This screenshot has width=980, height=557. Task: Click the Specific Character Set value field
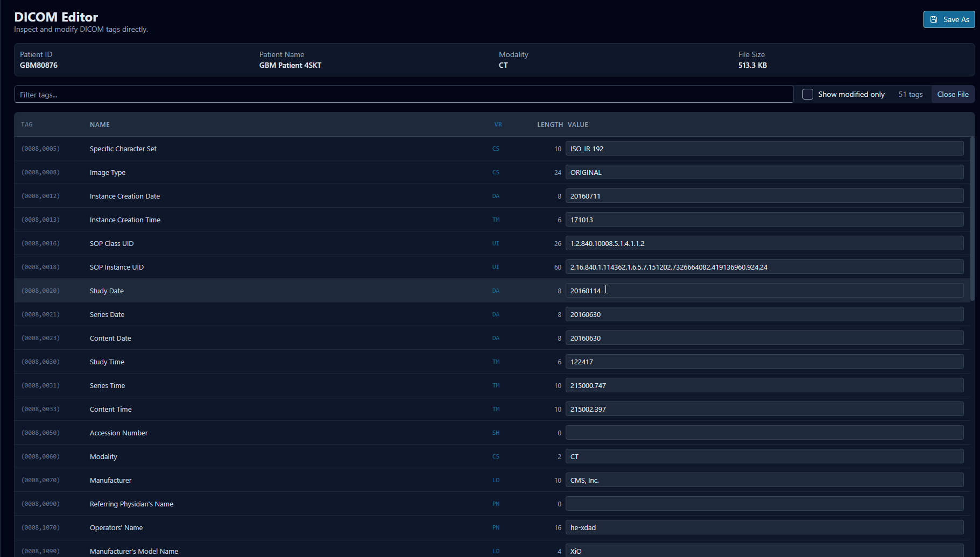coord(764,149)
